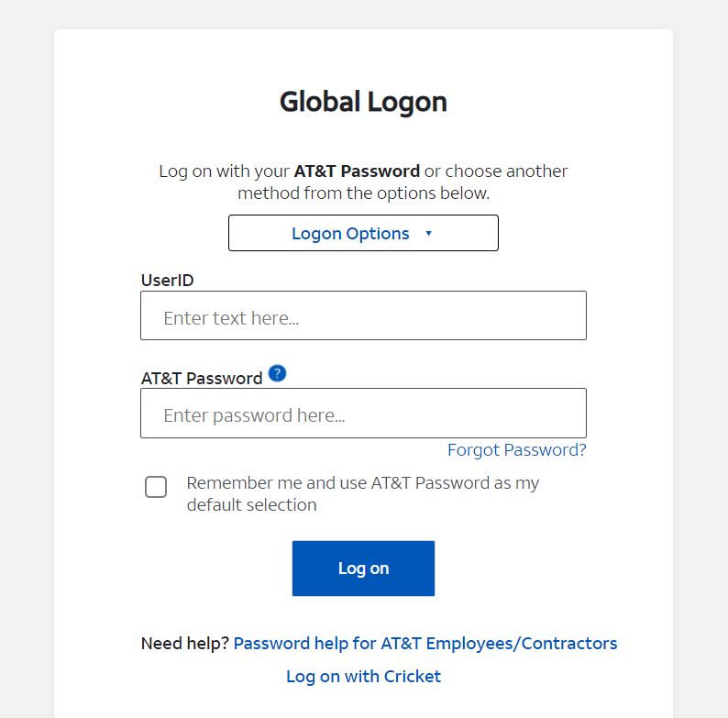Image resolution: width=728 pixels, height=718 pixels.
Task: Focus the AT&T Password input field
Action: click(363, 414)
